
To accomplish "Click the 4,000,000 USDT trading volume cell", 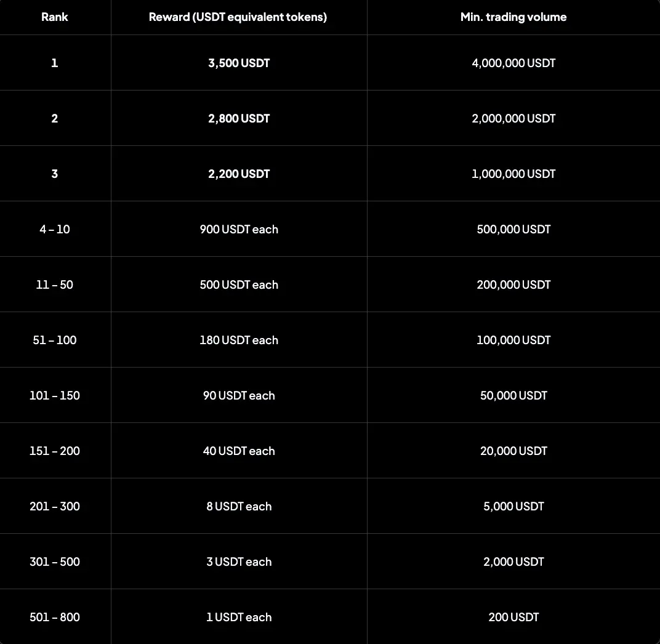I will 513,63.
